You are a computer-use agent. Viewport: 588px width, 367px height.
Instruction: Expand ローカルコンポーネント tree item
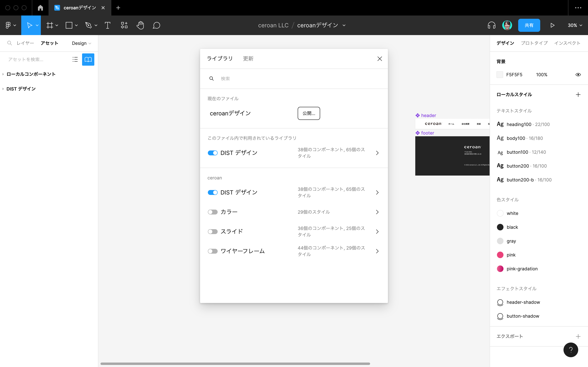point(3,74)
